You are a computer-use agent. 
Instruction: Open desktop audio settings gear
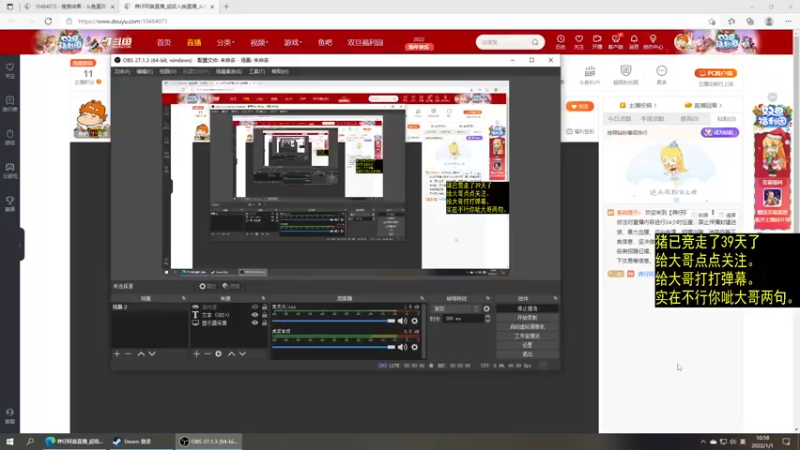pos(414,347)
